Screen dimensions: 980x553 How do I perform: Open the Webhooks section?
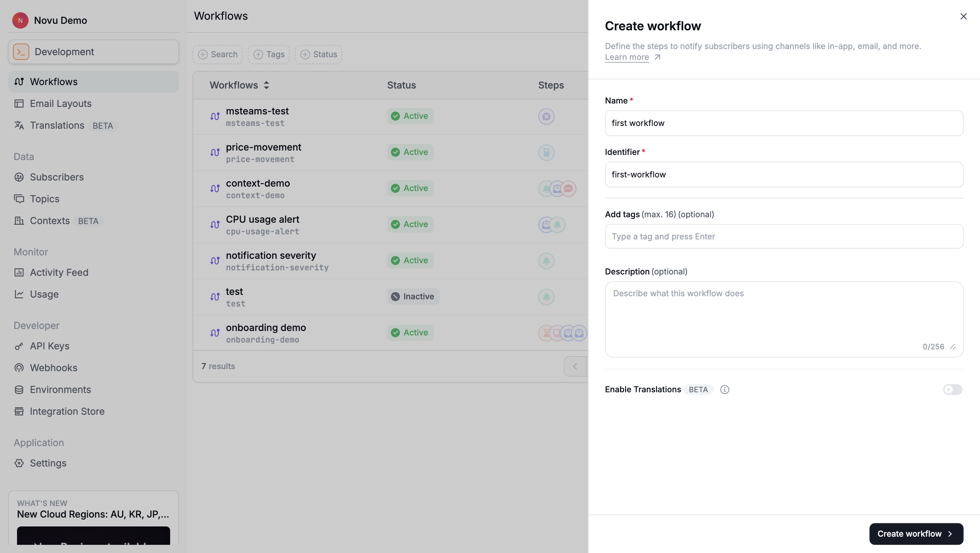click(53, 367)
